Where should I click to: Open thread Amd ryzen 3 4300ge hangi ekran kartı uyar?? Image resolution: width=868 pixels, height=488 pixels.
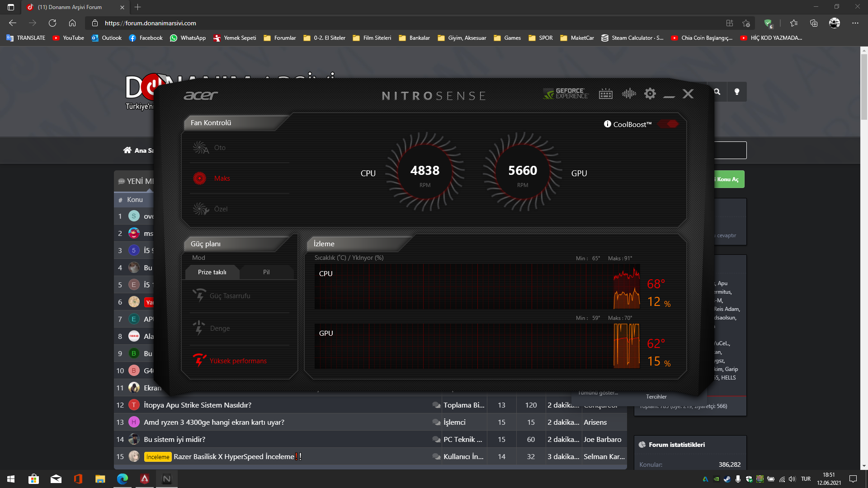pos(214,422)
